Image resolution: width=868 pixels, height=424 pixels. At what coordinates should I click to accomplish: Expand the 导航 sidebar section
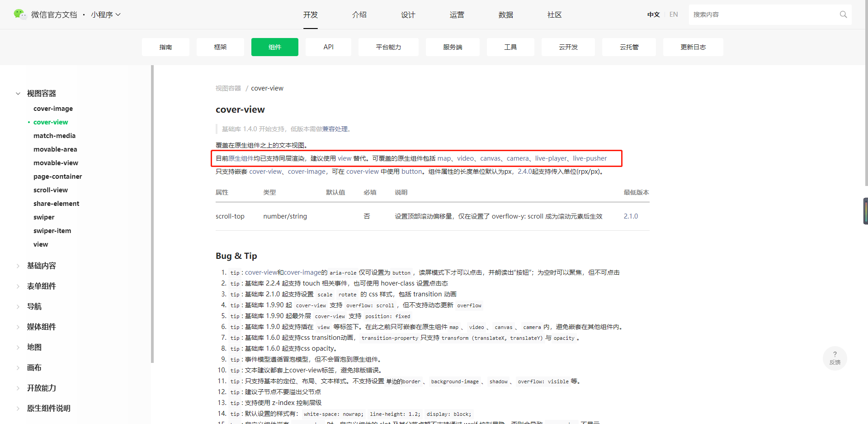18,306
